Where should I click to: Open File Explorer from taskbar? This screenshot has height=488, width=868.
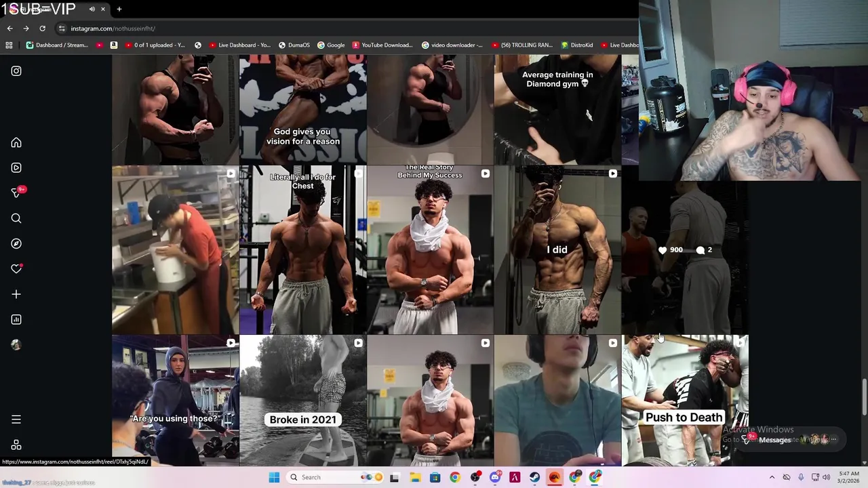tap(415, 477)
